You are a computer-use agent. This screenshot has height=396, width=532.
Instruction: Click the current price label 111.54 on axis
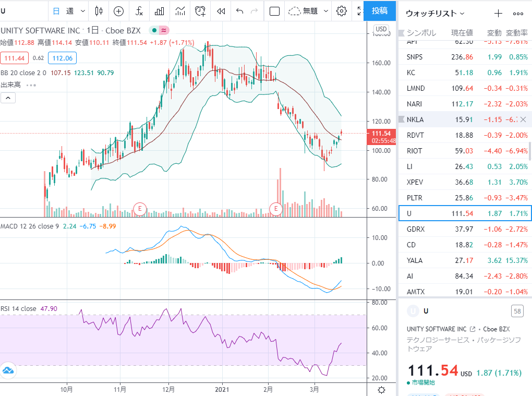pyautogui.click(x=381, y=134)
